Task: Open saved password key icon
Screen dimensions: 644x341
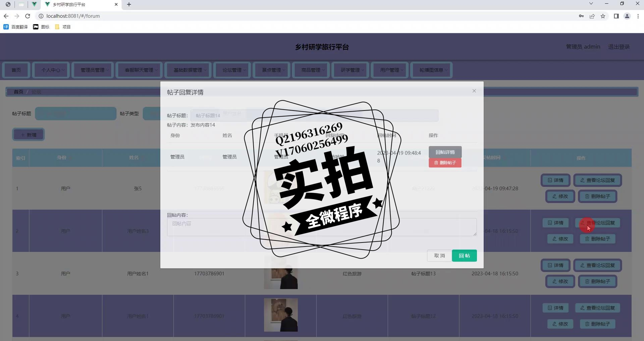Action: point(581,16)
